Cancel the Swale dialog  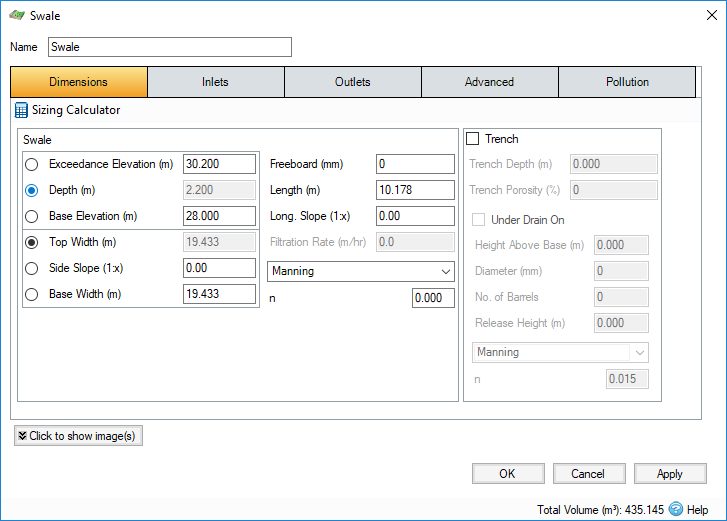point(588,474)
